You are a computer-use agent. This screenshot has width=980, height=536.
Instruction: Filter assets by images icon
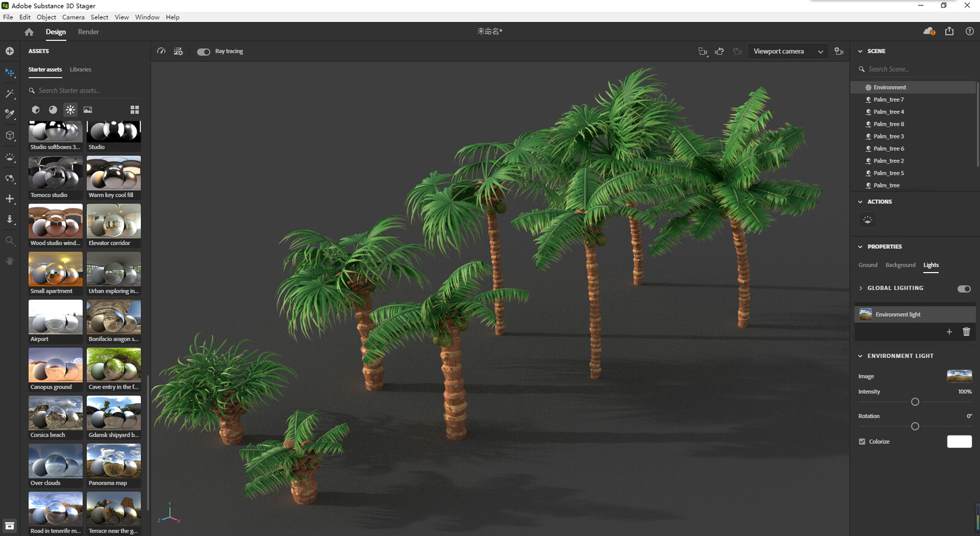[88, 110]
